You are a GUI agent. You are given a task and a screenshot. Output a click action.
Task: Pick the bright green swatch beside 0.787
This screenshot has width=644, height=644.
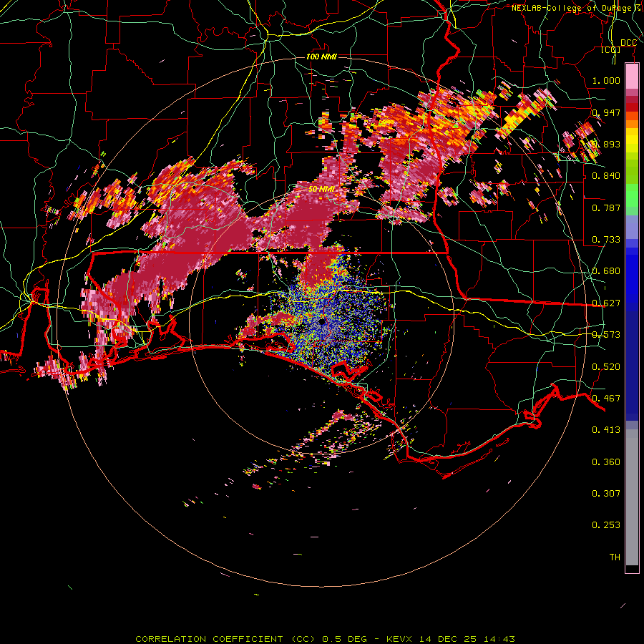click(632, 197)
